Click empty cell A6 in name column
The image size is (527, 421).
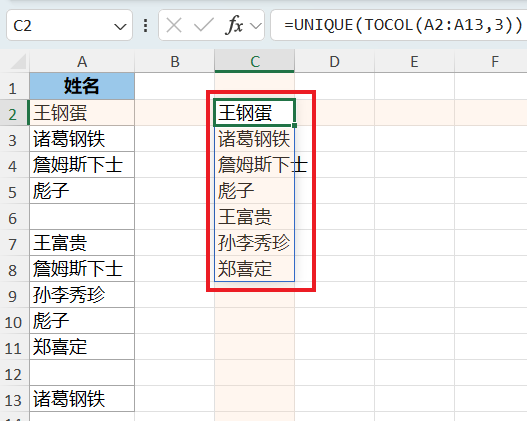pos(82,217)
